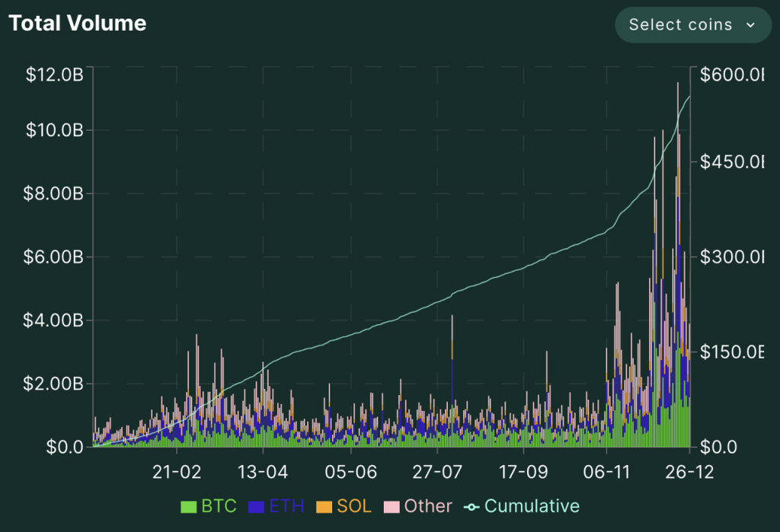
Task: Click the orange SOL legend square
Action: (x=324, y=507)
